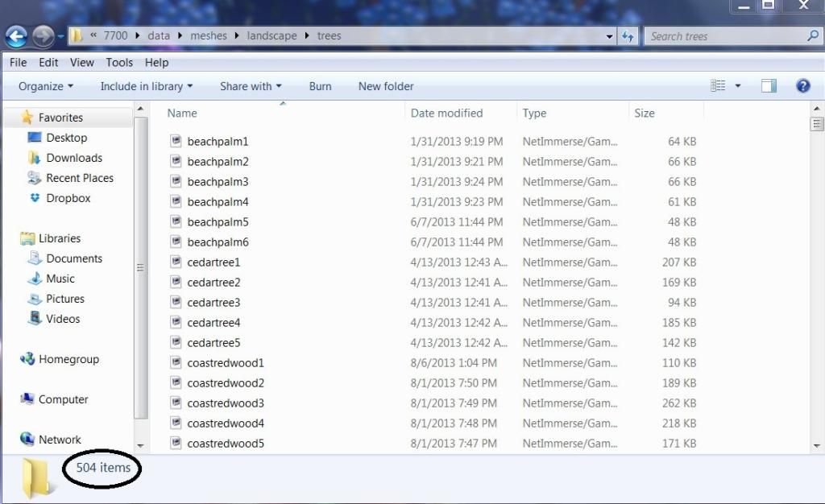Open the Dropbox favorite in sidebar

[68, 198]
